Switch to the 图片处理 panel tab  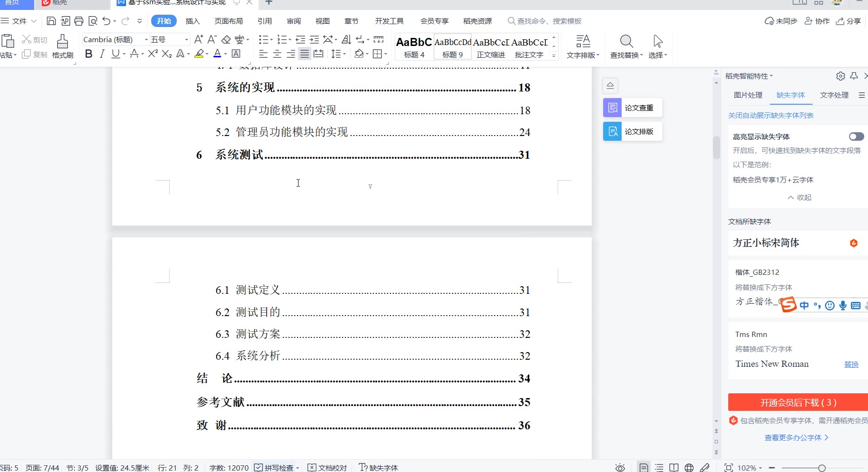click(748, 95)
